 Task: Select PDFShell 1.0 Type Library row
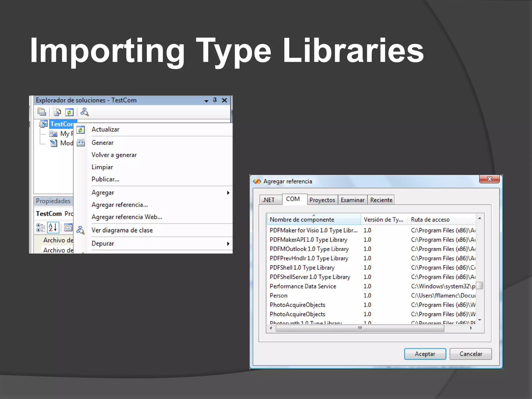coord(371,268)
